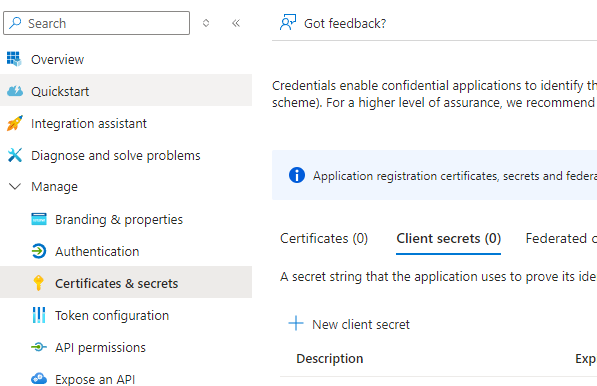Screen dimensions: 597x386
Task: Click the Authentication arrow icon
Action: point(39,251)
